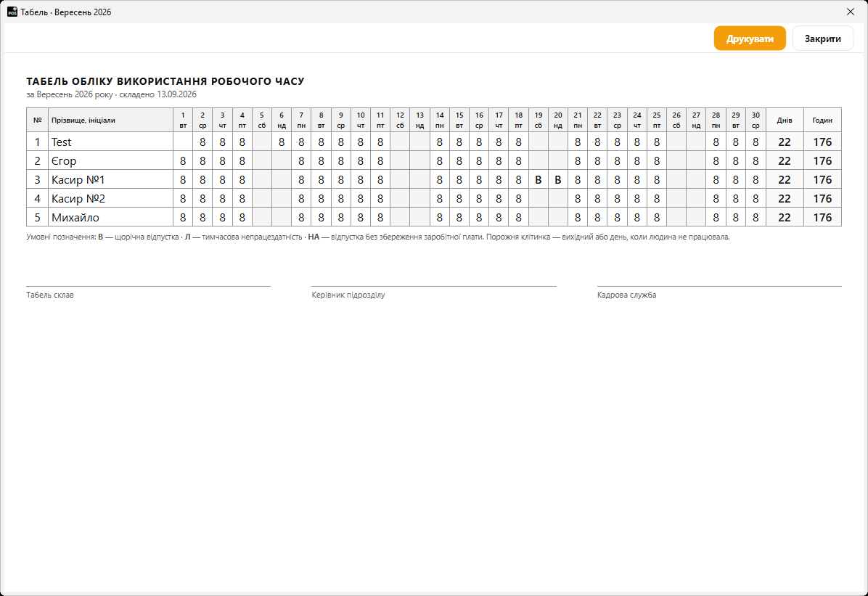Click the № column header

[x=37, y=121]
